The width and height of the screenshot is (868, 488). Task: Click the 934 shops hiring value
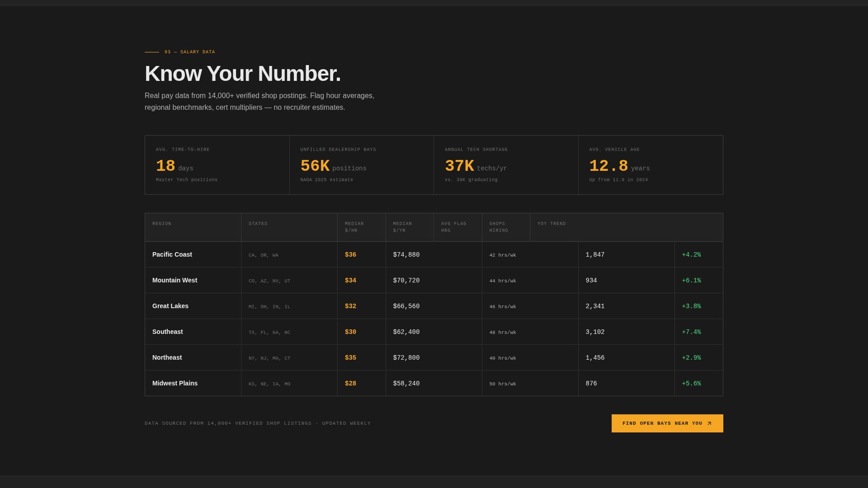click(x=591, y=281)
